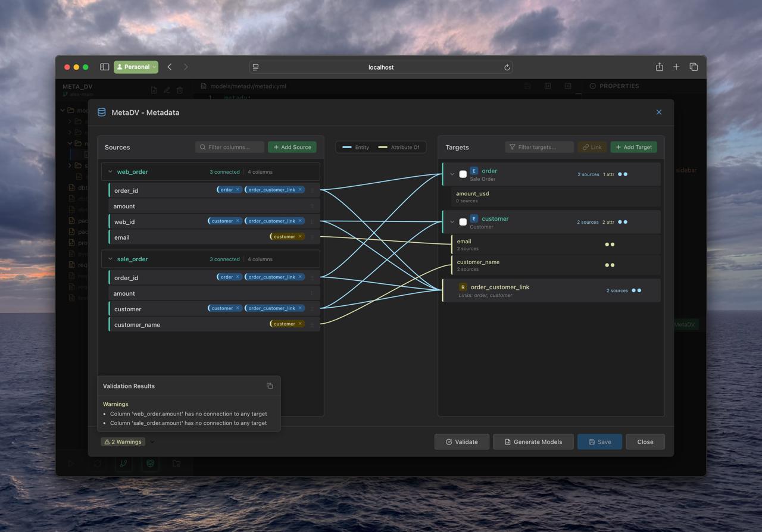
Task: Click the Generate Models button
Action: (532, 442)
